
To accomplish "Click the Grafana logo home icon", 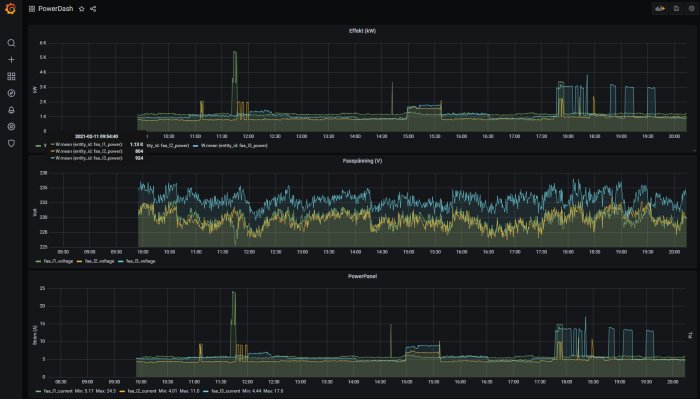I will (x=11, y=8).
